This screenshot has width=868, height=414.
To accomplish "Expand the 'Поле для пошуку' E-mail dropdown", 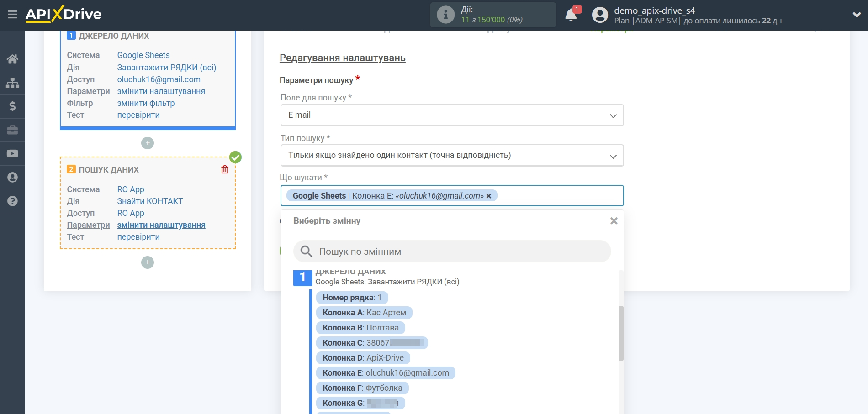I will pyautogui.click(x=452, y=115).
